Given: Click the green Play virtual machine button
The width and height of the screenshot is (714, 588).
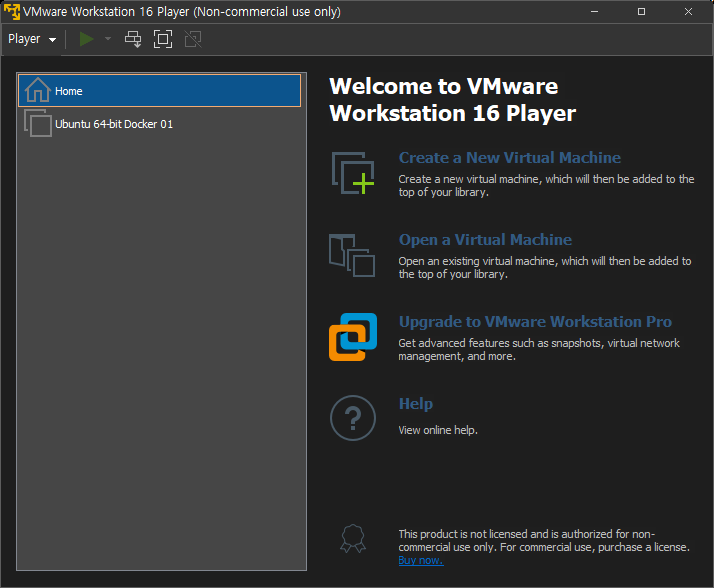Looking at the screenshot, I should [x=87, y=39].
